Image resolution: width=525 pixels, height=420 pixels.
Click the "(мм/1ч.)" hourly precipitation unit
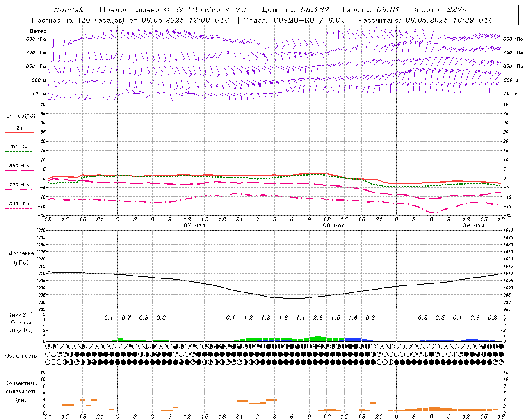21,330
